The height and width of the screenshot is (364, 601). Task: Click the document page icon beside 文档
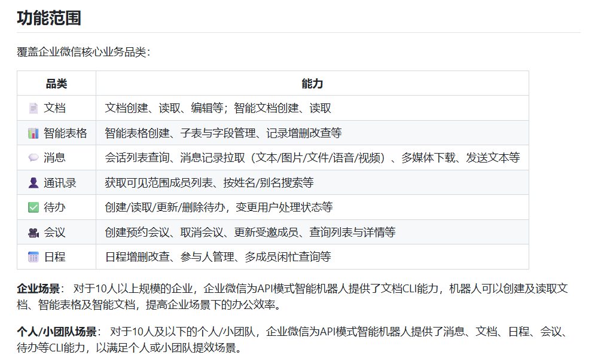tap(33, 108)
